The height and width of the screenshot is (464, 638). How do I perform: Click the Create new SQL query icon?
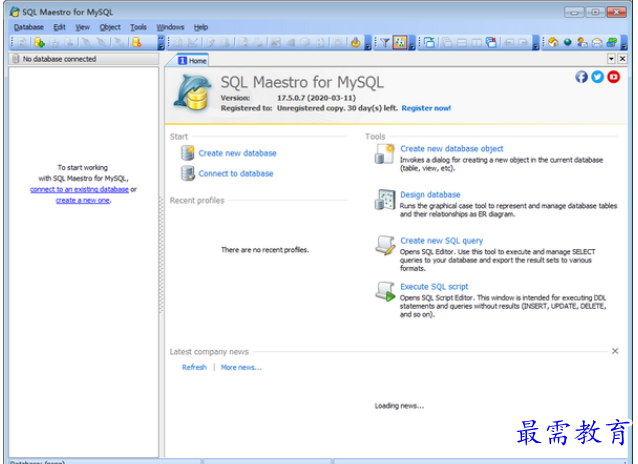point(385,245)
